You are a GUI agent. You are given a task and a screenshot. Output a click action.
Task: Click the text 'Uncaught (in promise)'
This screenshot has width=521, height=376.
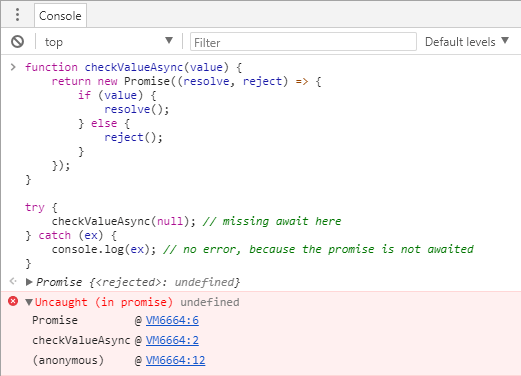click(104, 302)
